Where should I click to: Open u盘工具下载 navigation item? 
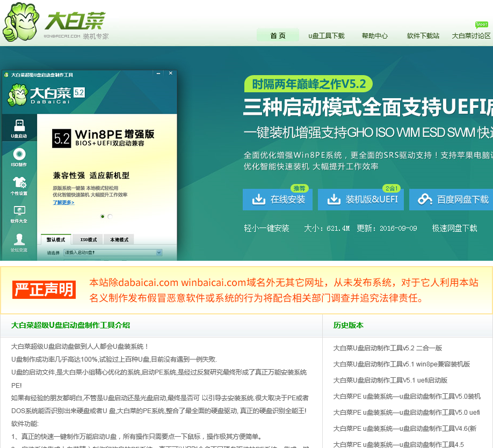click(327, 35)
